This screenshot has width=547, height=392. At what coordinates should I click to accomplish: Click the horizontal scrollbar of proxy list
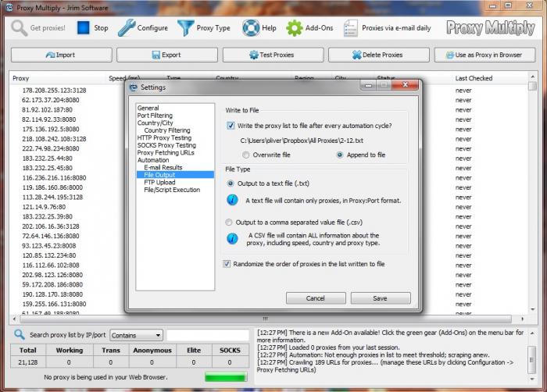[x=265, y=319]
